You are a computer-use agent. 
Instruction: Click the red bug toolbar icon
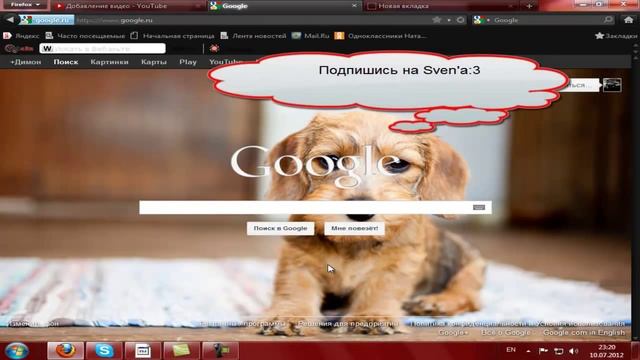click(214, 49)
